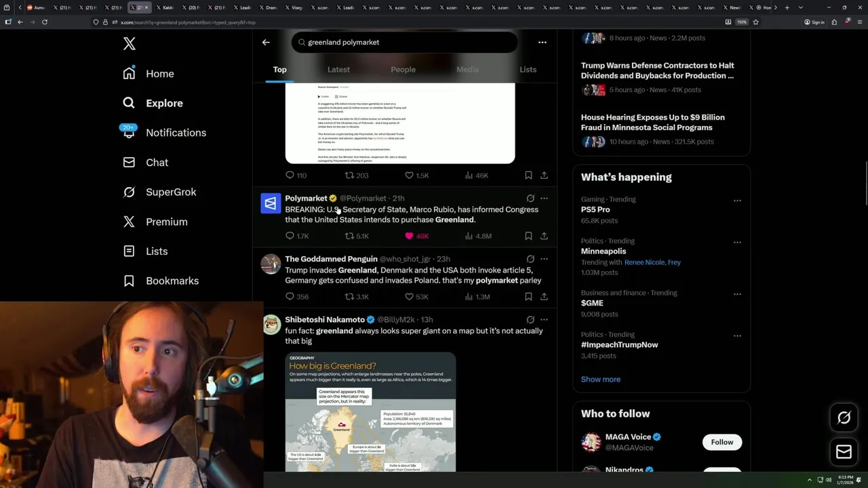The image size is (868, 488).
Task: Open SuperGrok in the sidebar
Action: 159,192
